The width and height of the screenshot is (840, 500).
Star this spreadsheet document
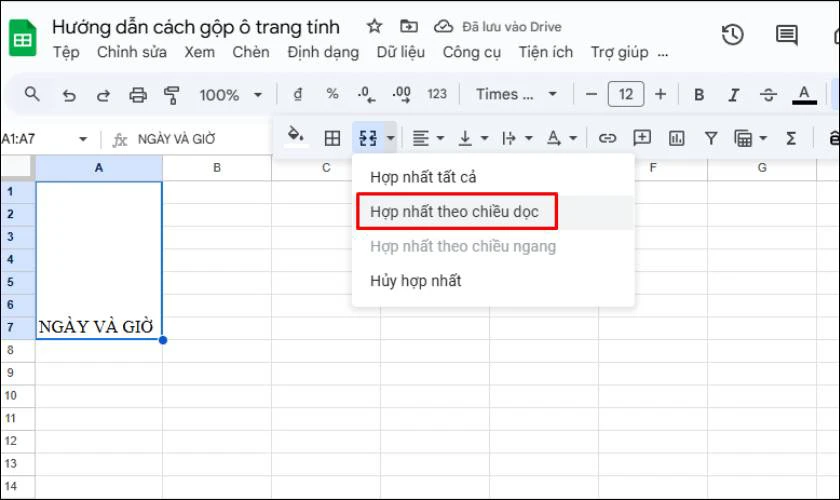pyautogui.click(x=374, y=26)
